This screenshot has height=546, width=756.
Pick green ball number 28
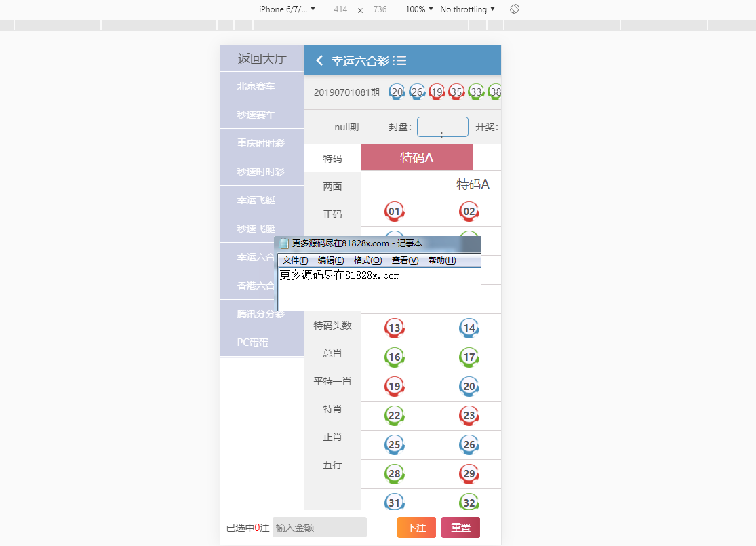[x=395, y=473]
